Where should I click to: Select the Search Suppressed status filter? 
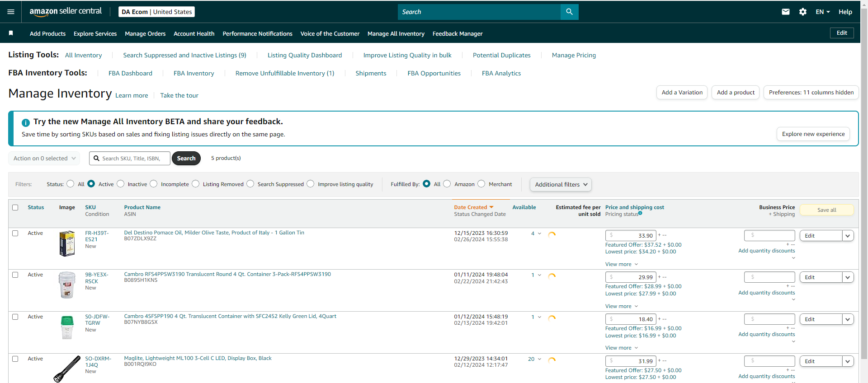250,184
